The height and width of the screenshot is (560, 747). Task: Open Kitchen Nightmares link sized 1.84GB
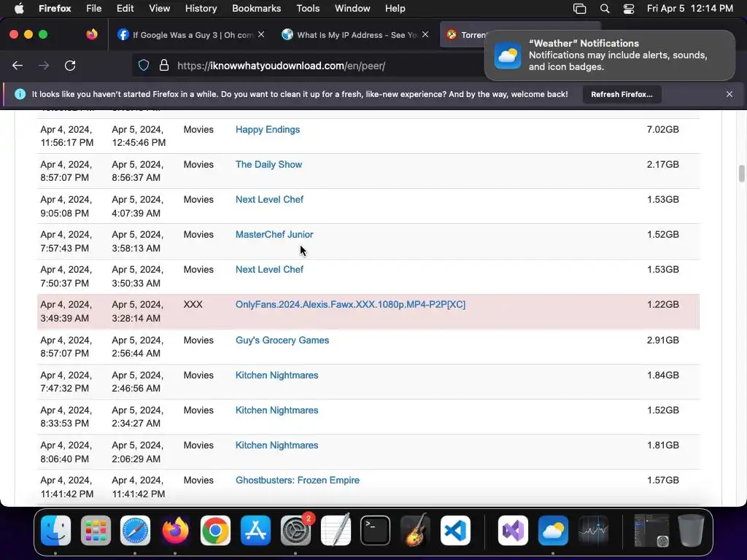pyautogui.click(x=276, y=376)
